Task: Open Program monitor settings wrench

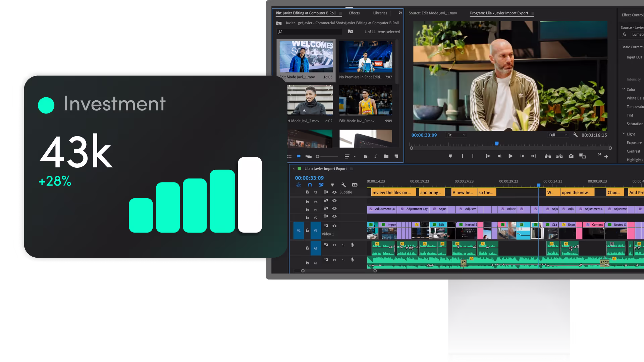Action: [575, 135]
